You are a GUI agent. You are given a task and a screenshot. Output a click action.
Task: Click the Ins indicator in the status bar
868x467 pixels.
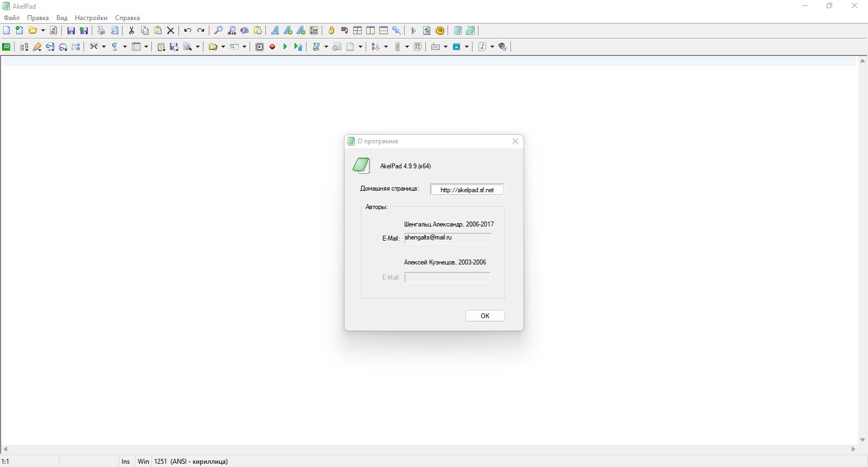126,462
